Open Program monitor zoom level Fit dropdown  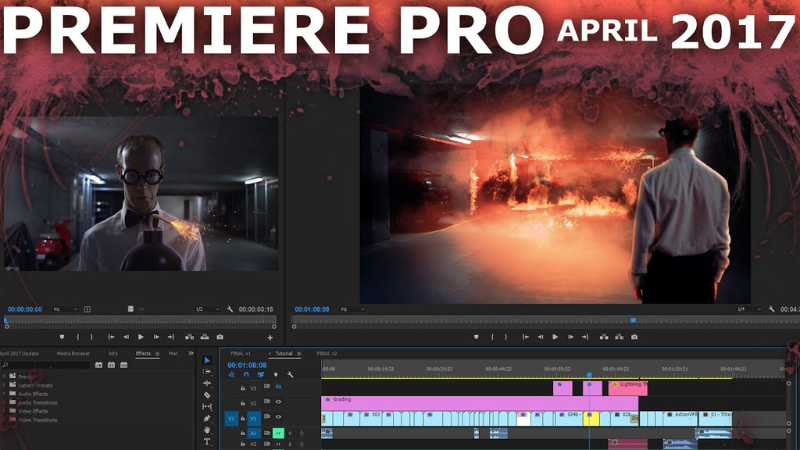[x=346, y=310]
